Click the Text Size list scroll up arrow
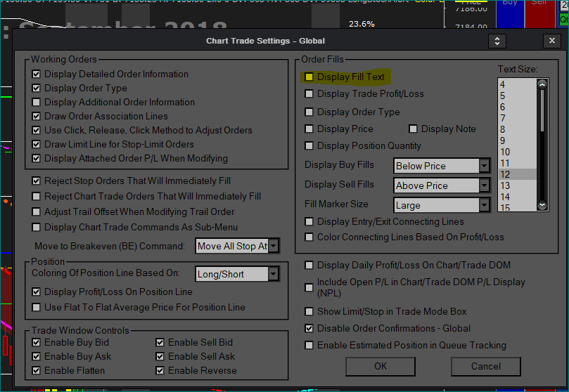Screen dimensions: 569x392 click(542, 84)
